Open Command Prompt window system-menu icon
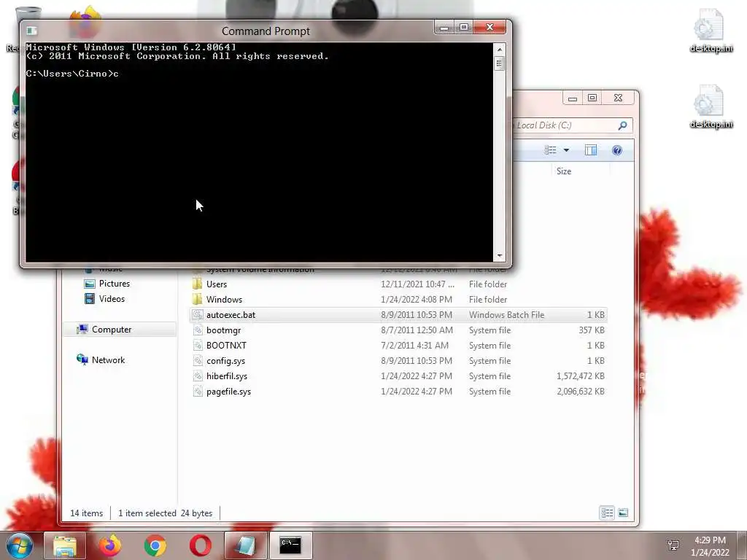This screenshot has height=560, width=747. 32,31
